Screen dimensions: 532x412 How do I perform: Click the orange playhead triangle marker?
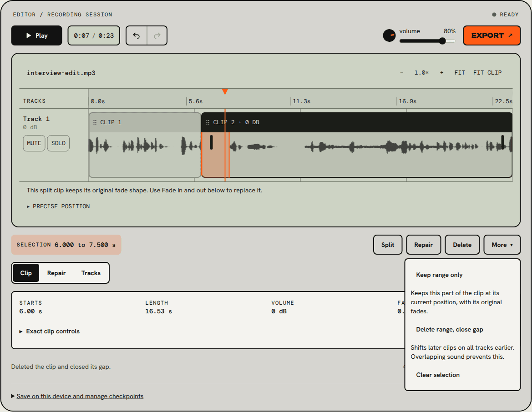tap(225, 91)
